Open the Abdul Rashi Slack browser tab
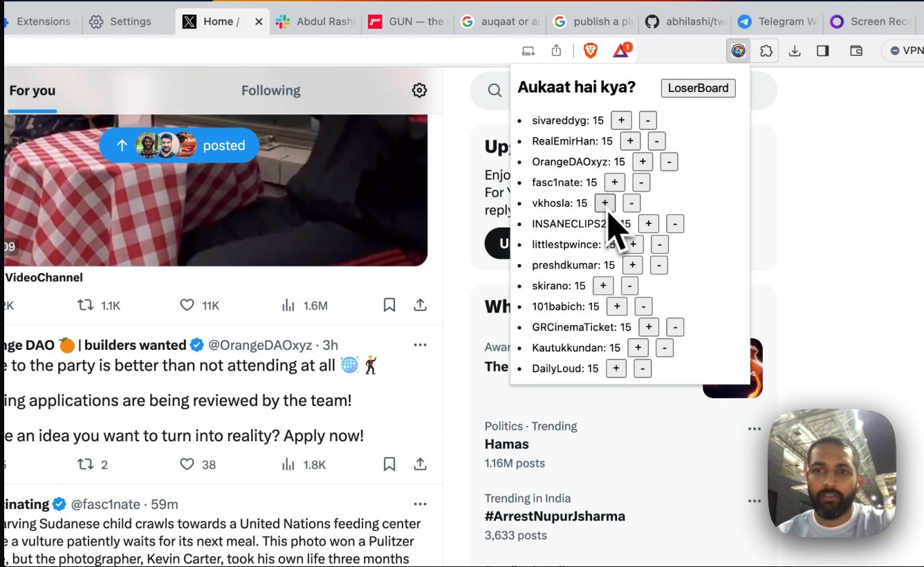Viewport: 924px width, 567px height. [315, 21]
